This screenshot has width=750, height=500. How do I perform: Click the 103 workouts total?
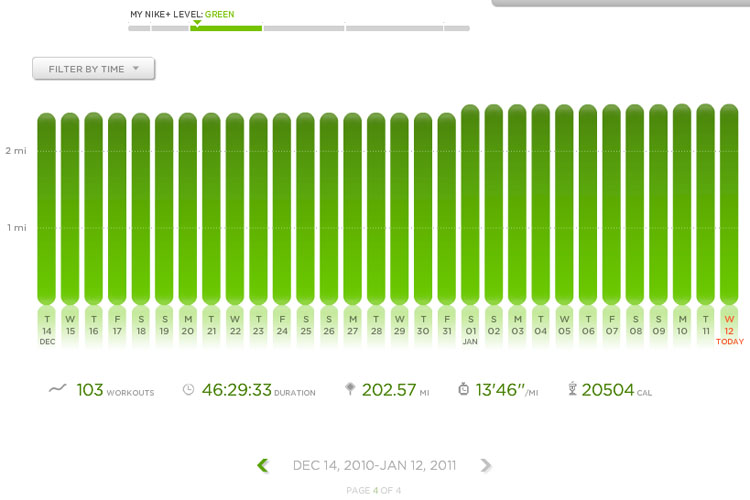[115, 390]
